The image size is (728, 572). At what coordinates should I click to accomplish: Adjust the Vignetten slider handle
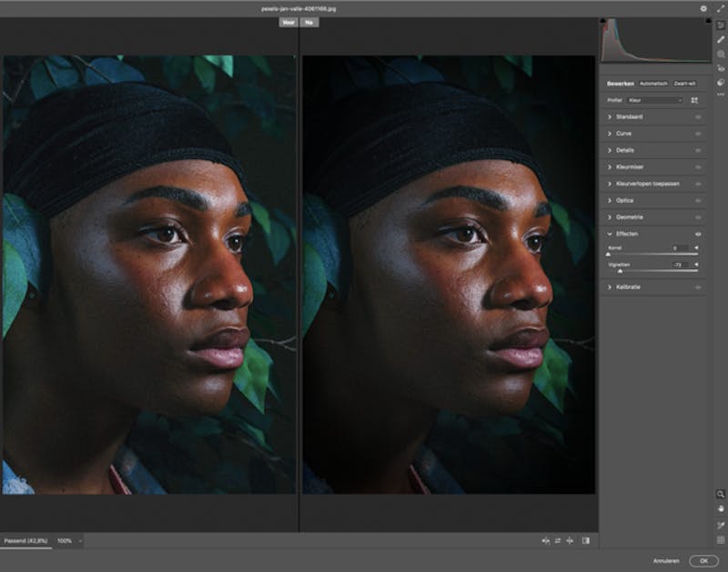tap(620, 271)
